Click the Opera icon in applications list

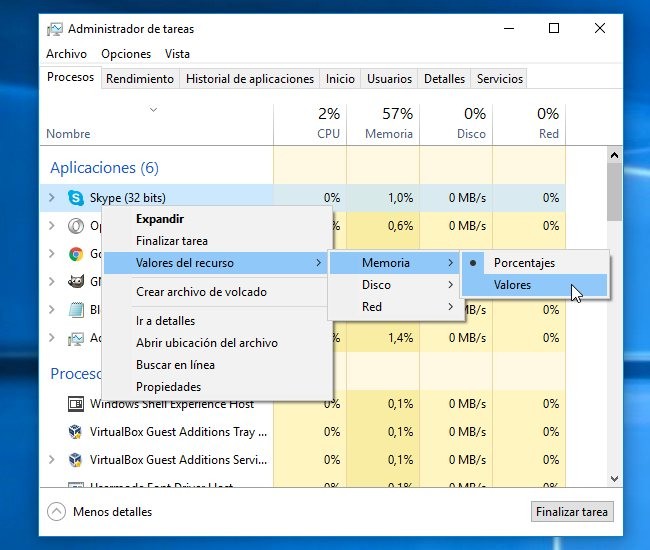pyautogui.click(x=76, y=226)
